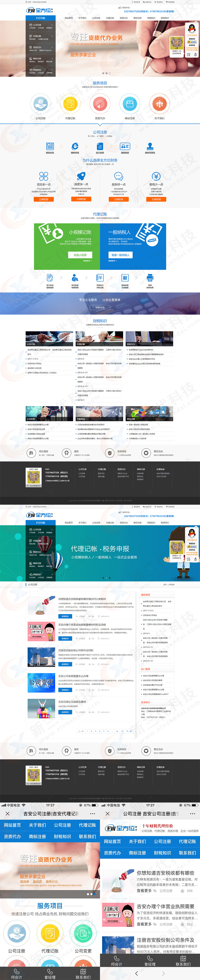Image resolution: width=200 pixels, height=980 pixels.
Task: Click the 税种申报 icon under 代理记账
Action: click(x=125, y=277)
